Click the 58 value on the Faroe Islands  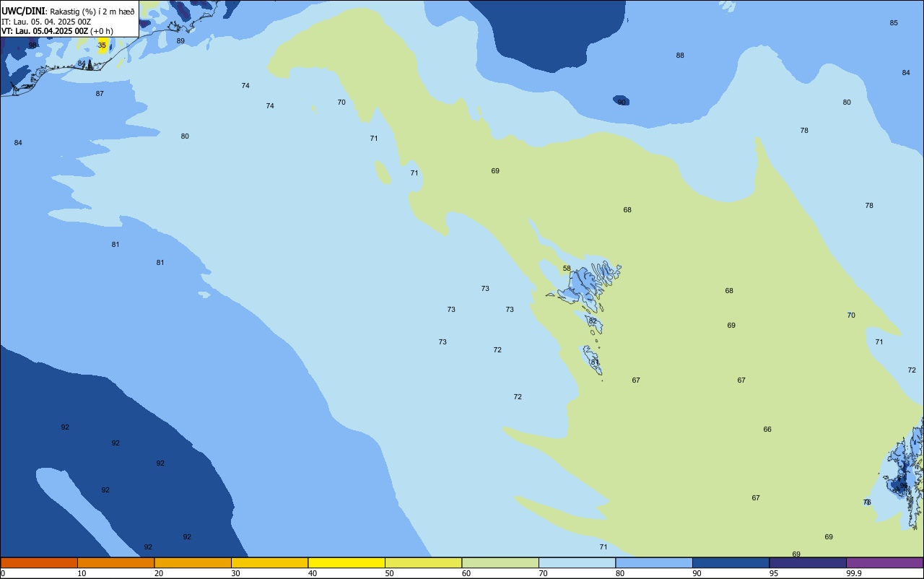[x=567, y=269]
